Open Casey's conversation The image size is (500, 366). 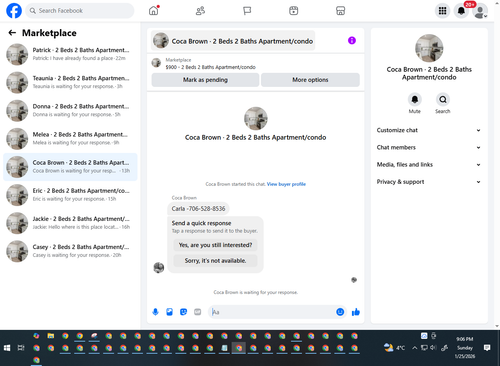(70, 251)
